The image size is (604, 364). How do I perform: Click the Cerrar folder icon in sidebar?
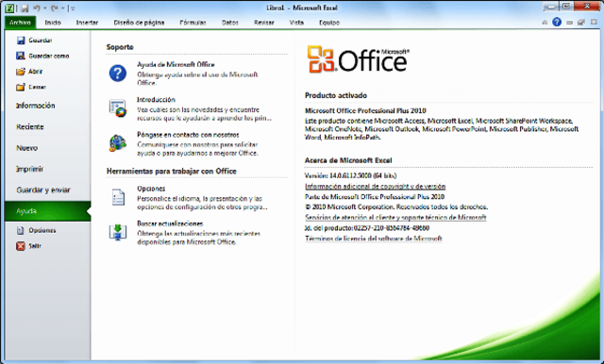click(x=21, y=88)
